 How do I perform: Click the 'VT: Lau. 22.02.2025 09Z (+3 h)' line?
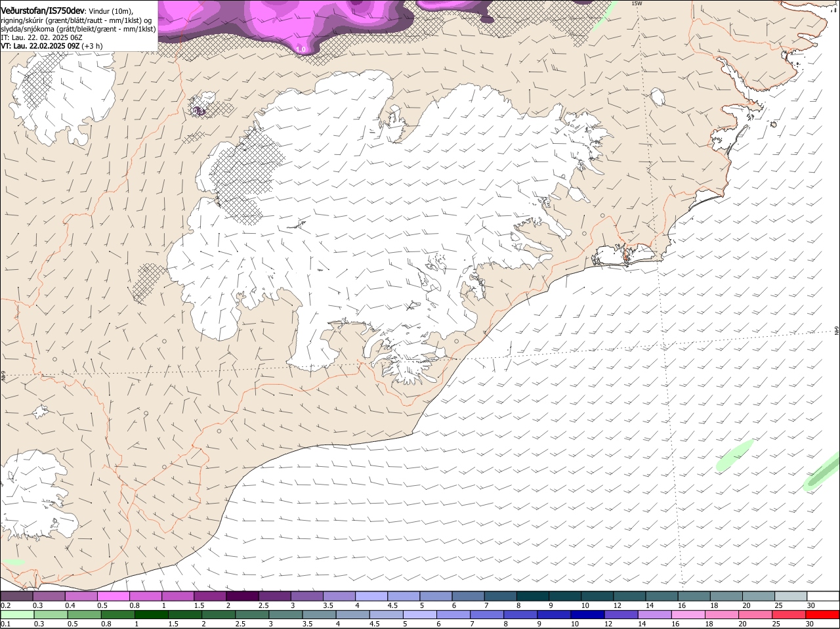(x=51, y=47)
